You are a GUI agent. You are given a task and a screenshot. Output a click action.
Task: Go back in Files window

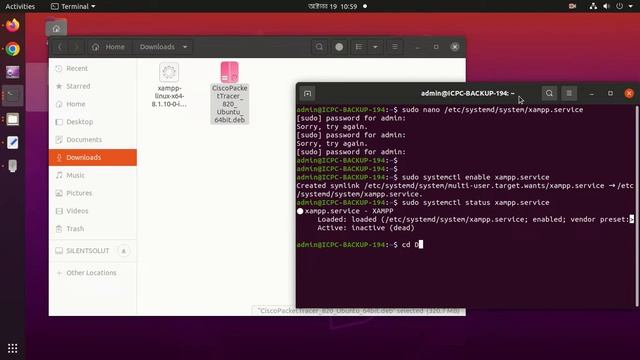click(60, 47)
